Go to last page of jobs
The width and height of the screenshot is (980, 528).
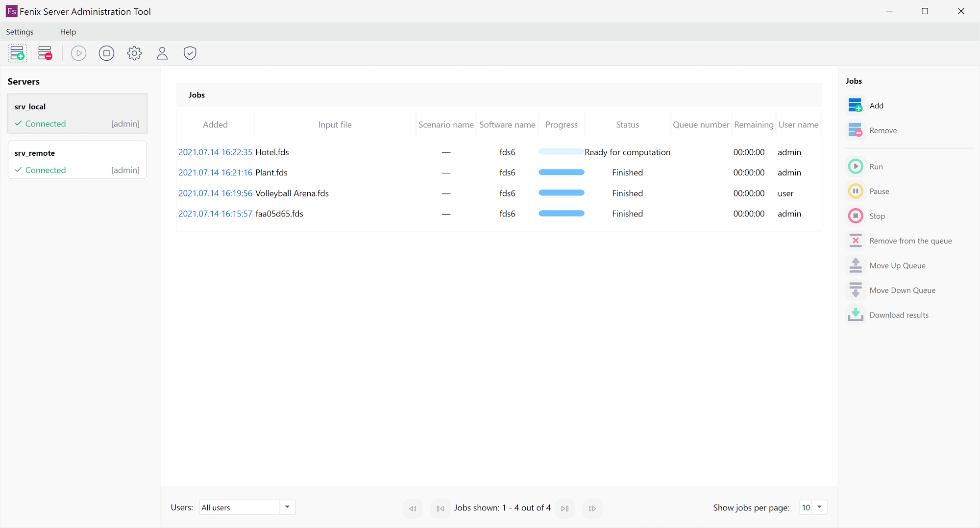(592, 508)
